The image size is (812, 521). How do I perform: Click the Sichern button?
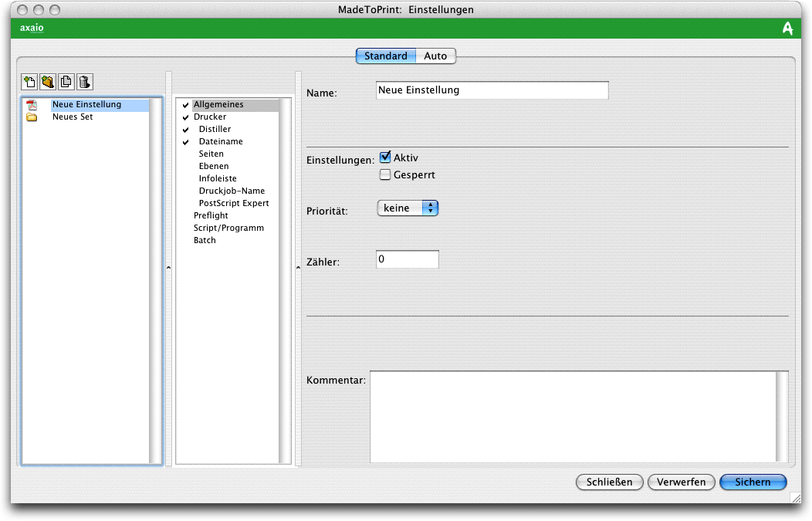(753, 482)
